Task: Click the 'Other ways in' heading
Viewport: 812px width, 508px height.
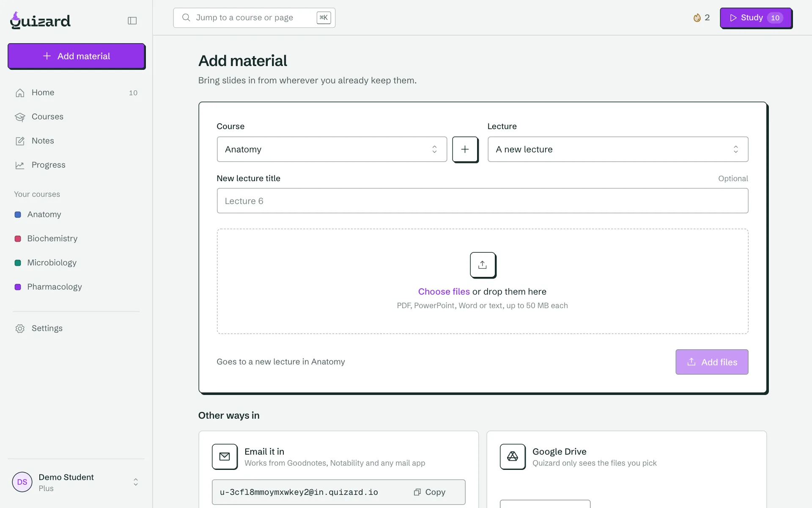Action: [229, 415]
